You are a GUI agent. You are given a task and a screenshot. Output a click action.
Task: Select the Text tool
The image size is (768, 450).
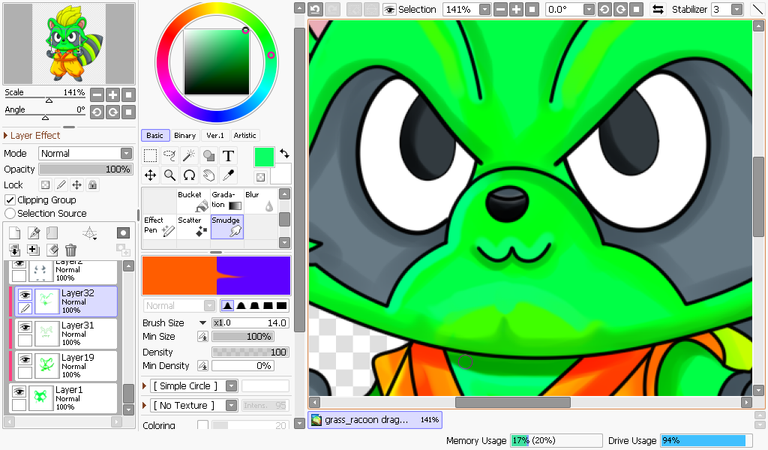point(228,156)
